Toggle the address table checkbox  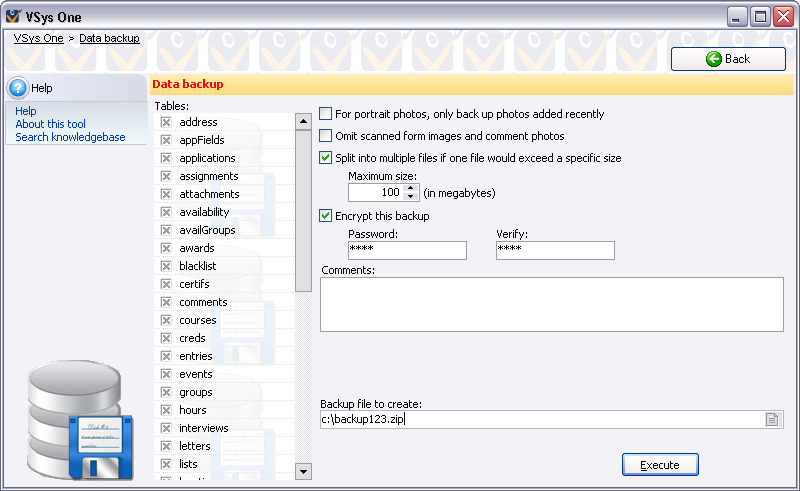166,122
